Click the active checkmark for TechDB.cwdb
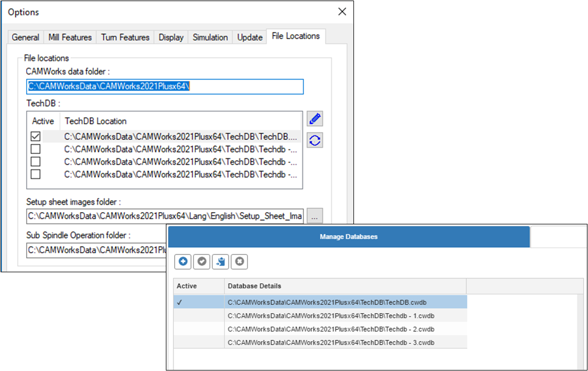Viewport: 588px width, 371px height. (180, 302)
